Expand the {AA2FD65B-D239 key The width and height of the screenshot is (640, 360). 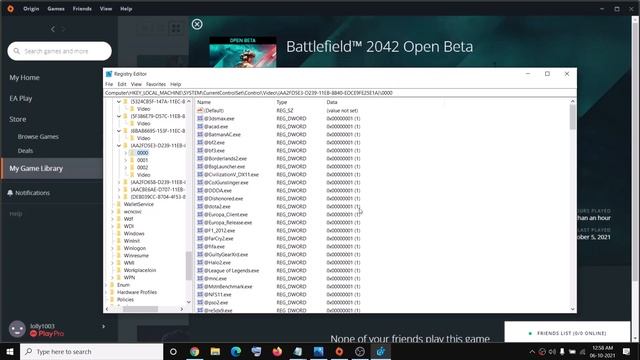coord(119,182)
